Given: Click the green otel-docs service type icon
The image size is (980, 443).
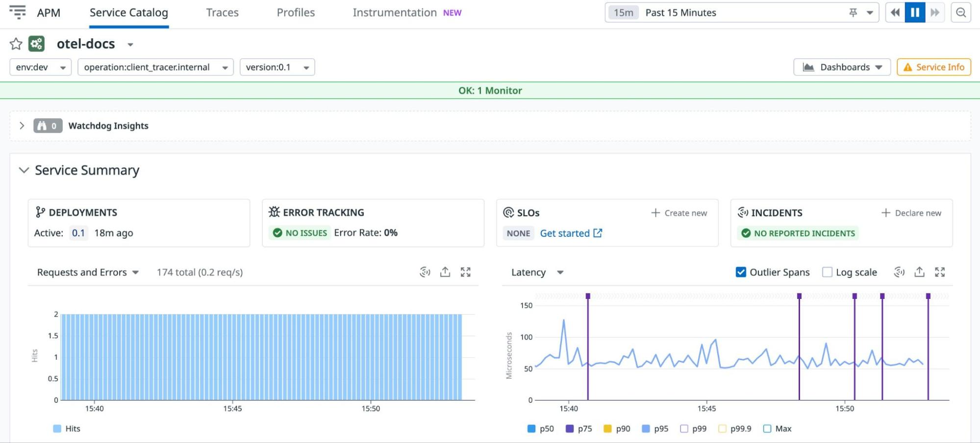Looking at the screenshot, I should pos(36,44).
